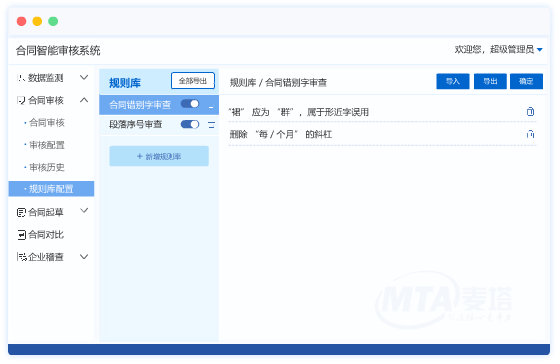The height and width of the screenshot is (364, 560).
Task: Click the 新增规则库 button
Action: [159, 156]
